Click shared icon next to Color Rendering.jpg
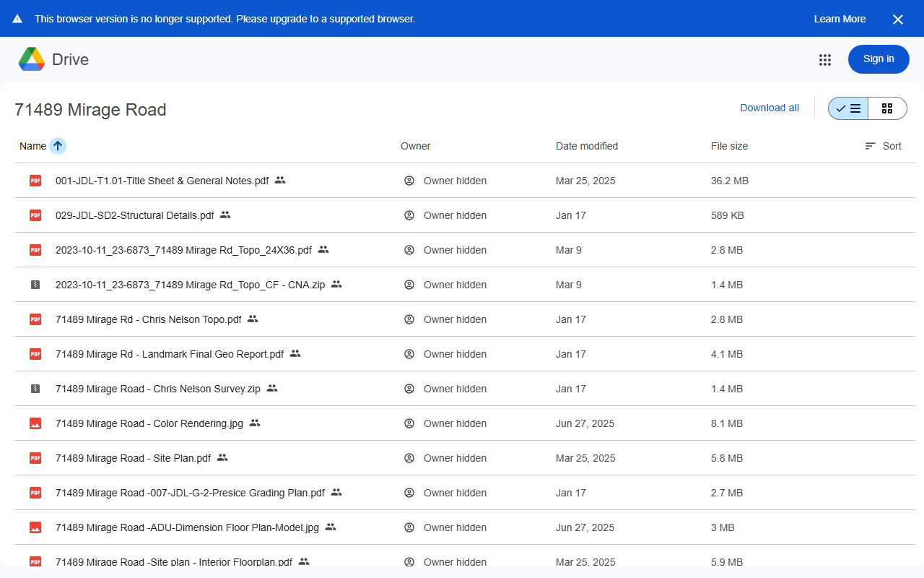924x578 pixels. click(255, 423)
